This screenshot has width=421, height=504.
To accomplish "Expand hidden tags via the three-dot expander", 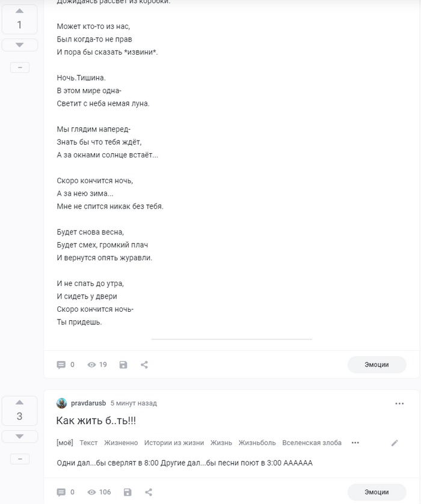I will pos(355,442).
